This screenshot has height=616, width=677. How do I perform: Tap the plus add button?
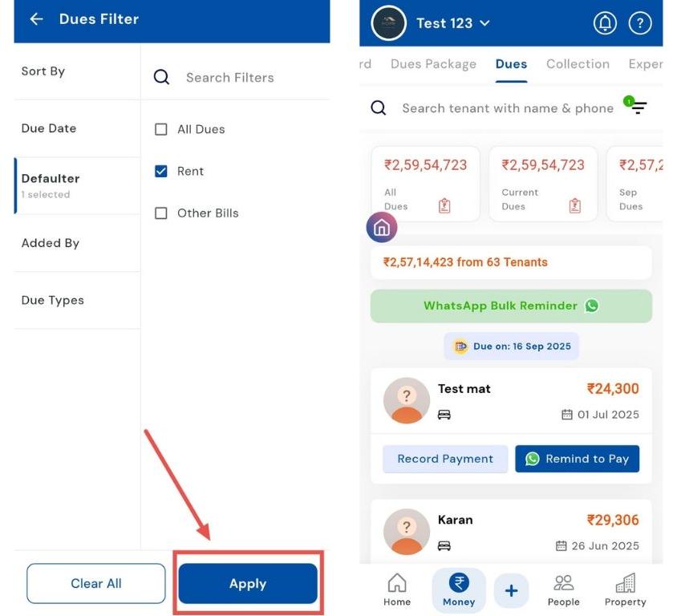[511, 591]
